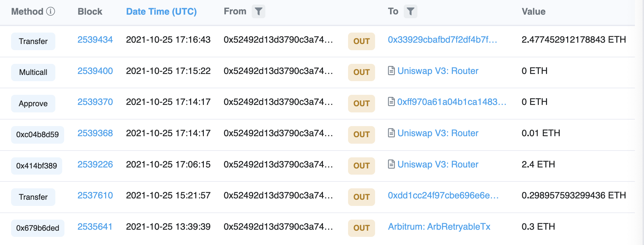
Task: Open the Arbitrum: ArbRetryableTx contract page
Action: 440,228
